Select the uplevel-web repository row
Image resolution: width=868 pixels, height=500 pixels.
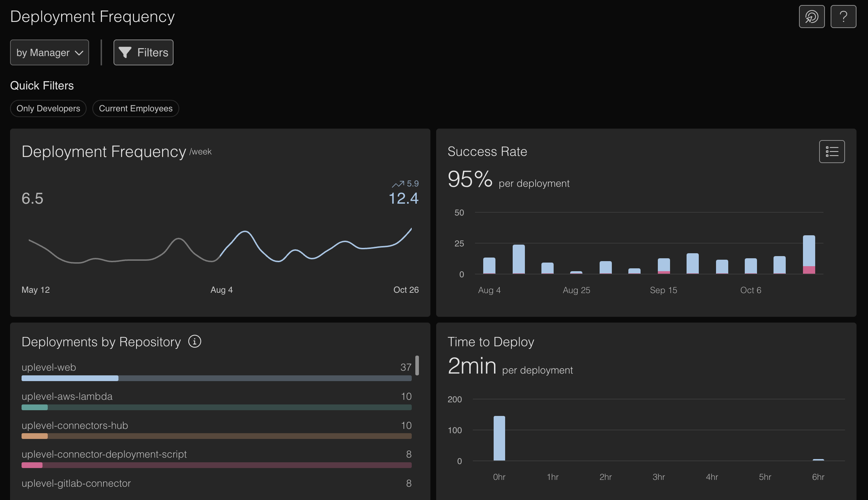[x=49, y=367]
